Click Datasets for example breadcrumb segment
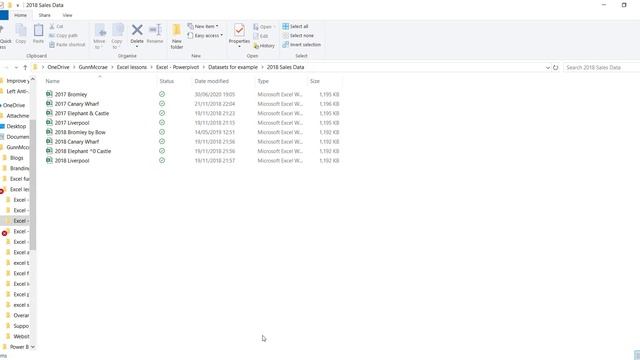The width and height of the screenshot is (640, 360). click(233, 67)
